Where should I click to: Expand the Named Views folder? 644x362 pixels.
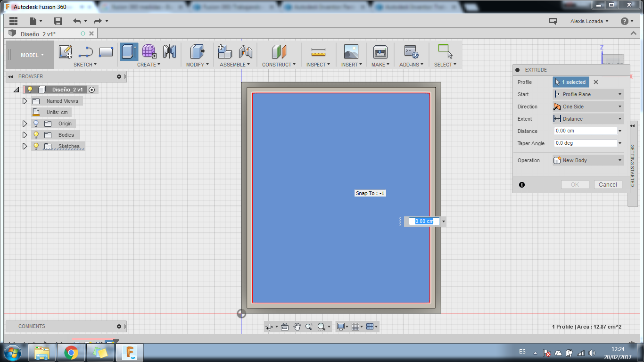pyautogui.click(x=25, y=101)
